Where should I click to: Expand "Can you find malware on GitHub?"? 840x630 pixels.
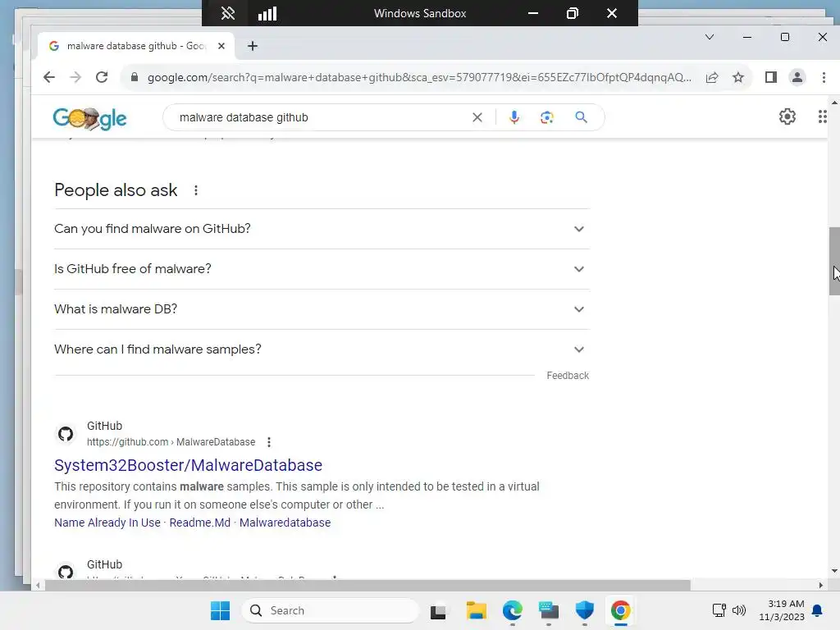coord(322,229)
